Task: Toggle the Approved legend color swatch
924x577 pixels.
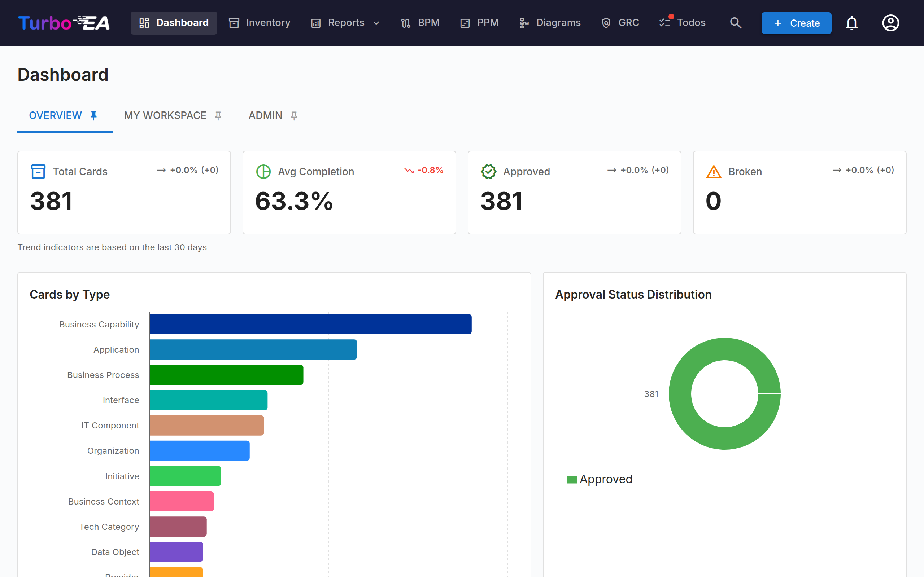Action: [x=571, y=479]
